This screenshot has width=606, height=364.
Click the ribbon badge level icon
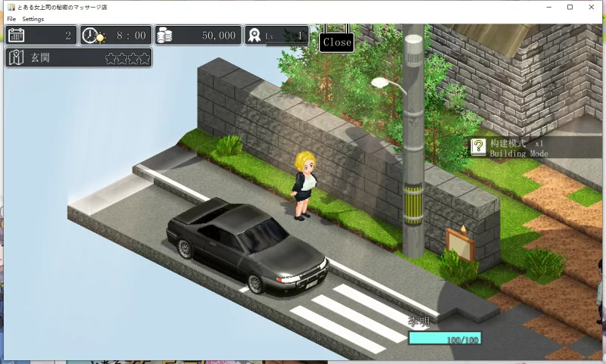click(x=254, y=36)
